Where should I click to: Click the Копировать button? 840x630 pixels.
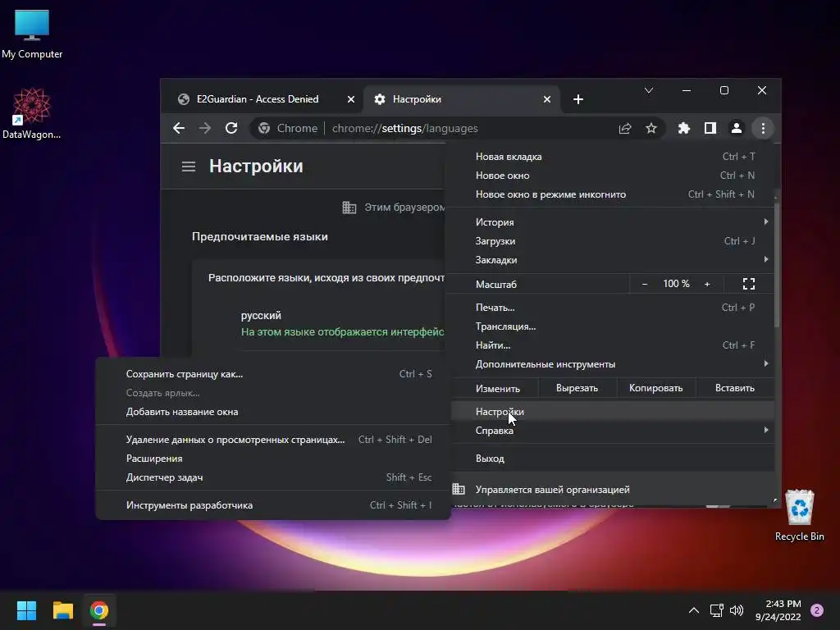tap(655, 388)
